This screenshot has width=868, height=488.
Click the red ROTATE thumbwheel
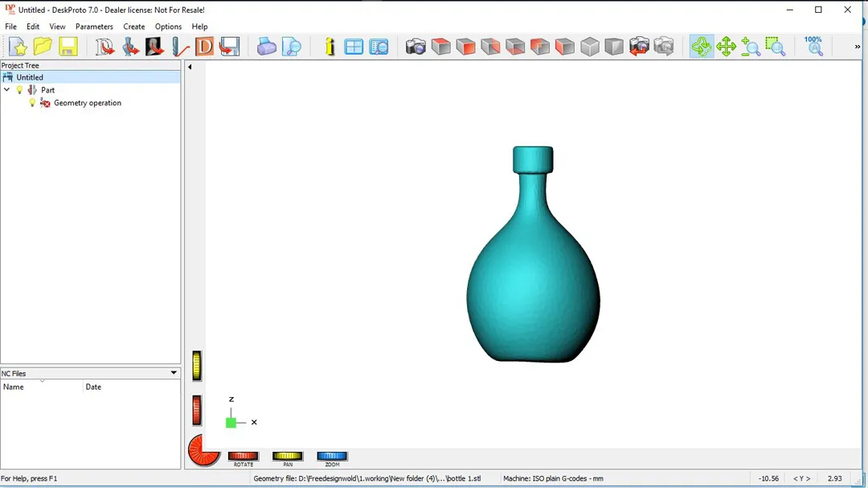[243, 456]
